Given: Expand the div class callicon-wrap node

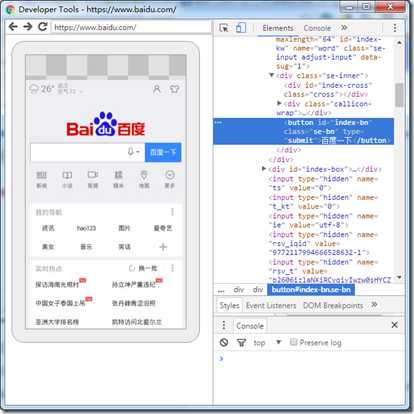Looking at the screenshot, I should tap(279, 103).
